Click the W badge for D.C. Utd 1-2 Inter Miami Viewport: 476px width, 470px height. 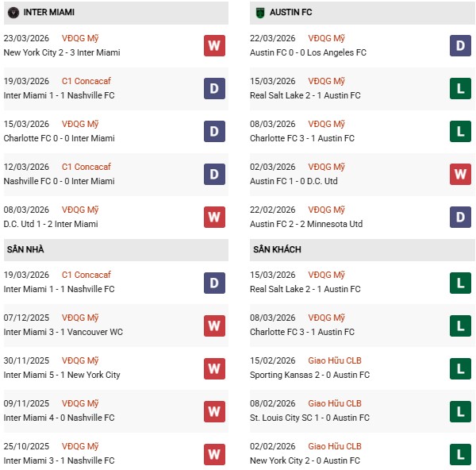(x=214, y=217)
